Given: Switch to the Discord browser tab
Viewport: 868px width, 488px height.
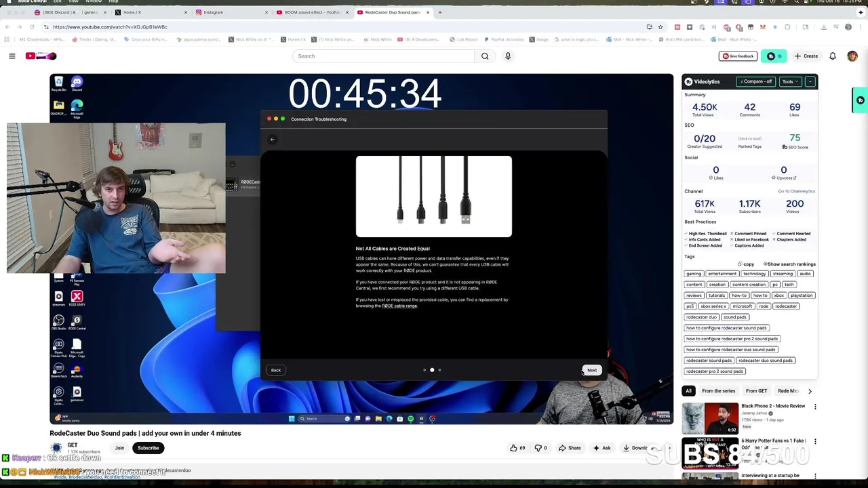Looking at the screenshot, I should tap(71, 12).
